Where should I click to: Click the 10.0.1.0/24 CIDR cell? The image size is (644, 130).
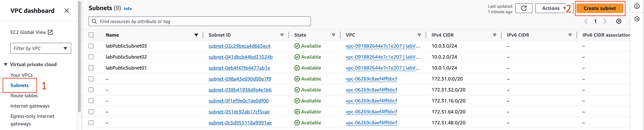click(444, 68)
